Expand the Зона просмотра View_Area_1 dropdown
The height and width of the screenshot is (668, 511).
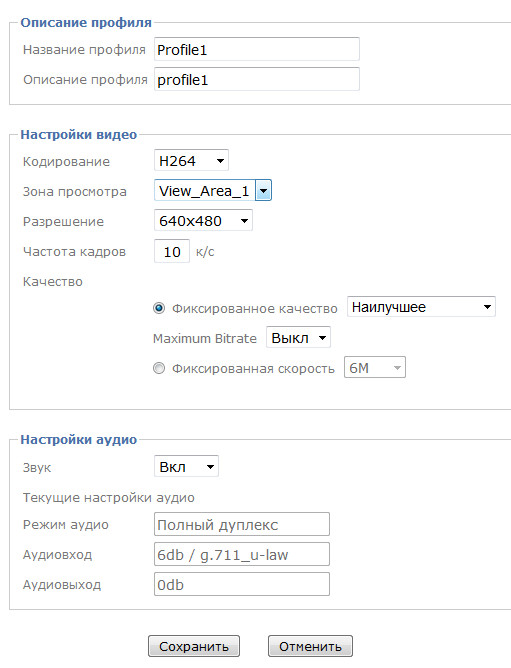[213, 190]
